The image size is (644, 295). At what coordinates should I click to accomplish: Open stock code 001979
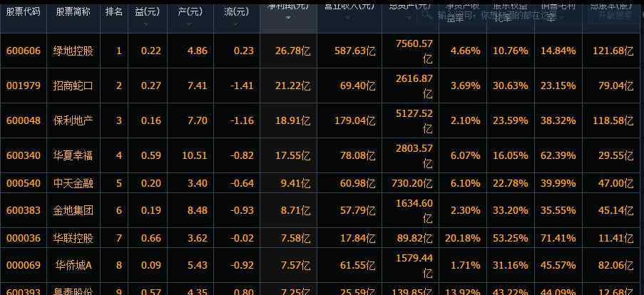[x=24, y=86]
